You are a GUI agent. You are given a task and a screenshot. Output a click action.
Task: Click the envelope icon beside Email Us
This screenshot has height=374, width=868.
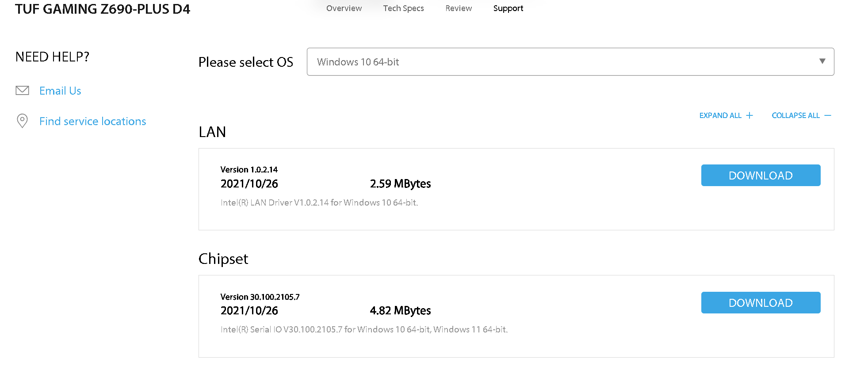coord(22,91)
